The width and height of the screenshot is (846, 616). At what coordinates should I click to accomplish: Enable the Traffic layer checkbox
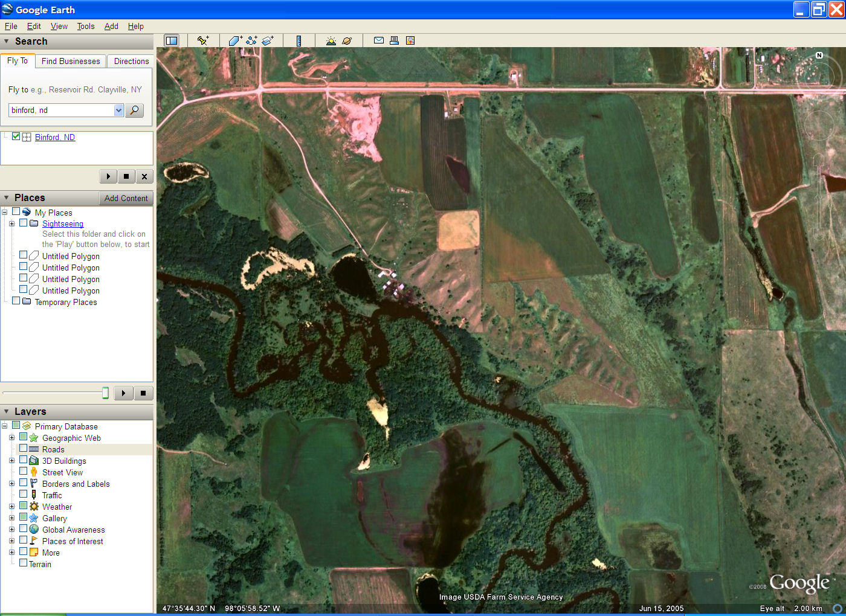pyautogui.click(x=23, y=494)
